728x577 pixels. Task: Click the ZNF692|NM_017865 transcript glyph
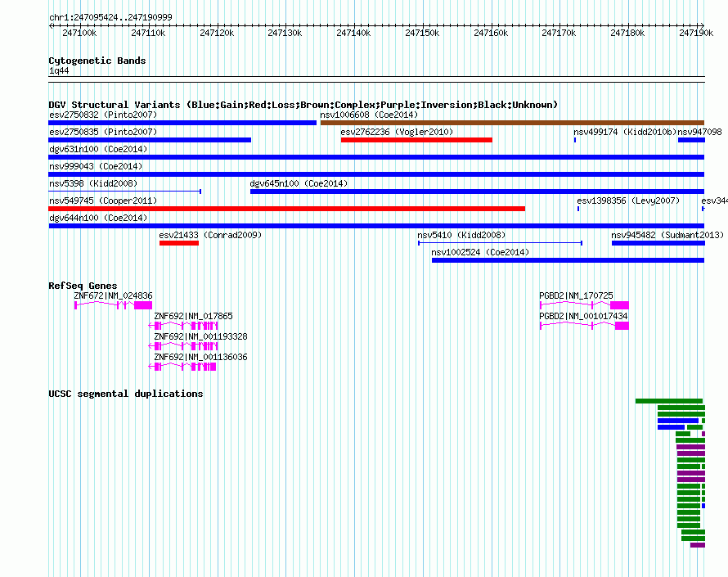(183, 326)
